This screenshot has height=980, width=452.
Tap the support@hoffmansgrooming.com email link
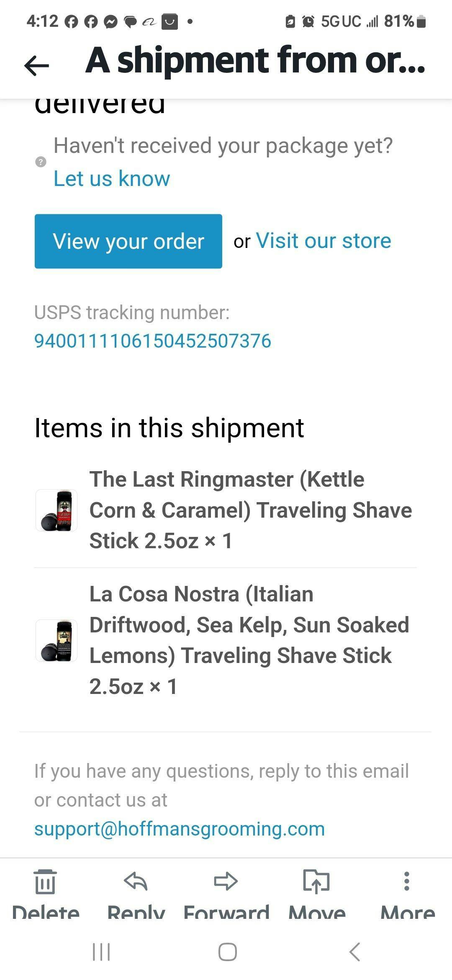tap(179, 829)
